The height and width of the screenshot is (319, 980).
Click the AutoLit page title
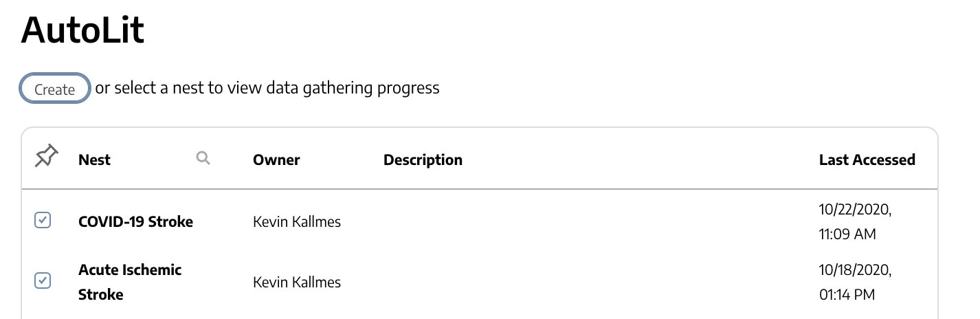82,30
